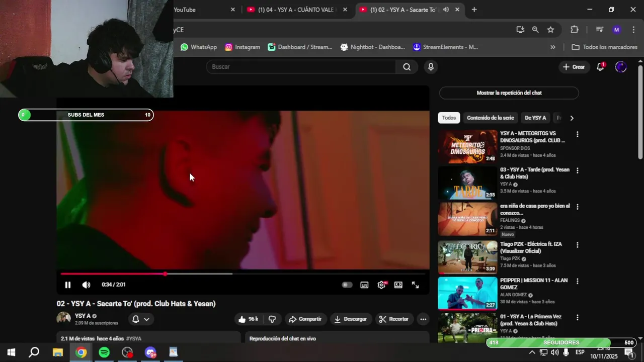This screenshot has width=644, height=362.
Task: Open YSY A channel avatar
Action: [64, 319]
